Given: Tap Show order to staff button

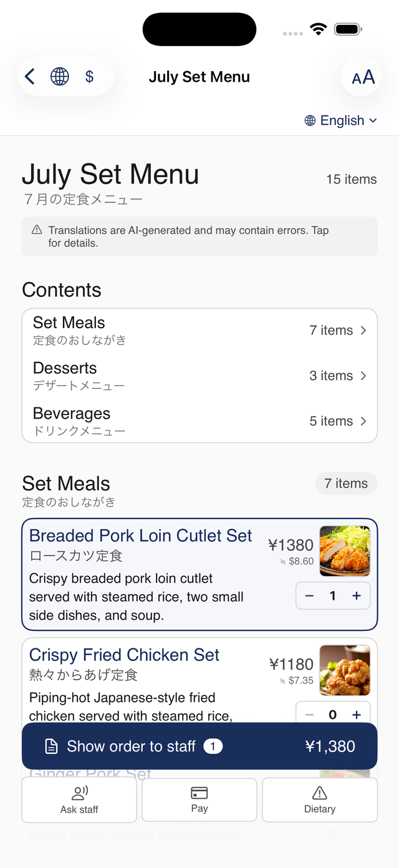Looking at the screenshot, I should 199,746.
